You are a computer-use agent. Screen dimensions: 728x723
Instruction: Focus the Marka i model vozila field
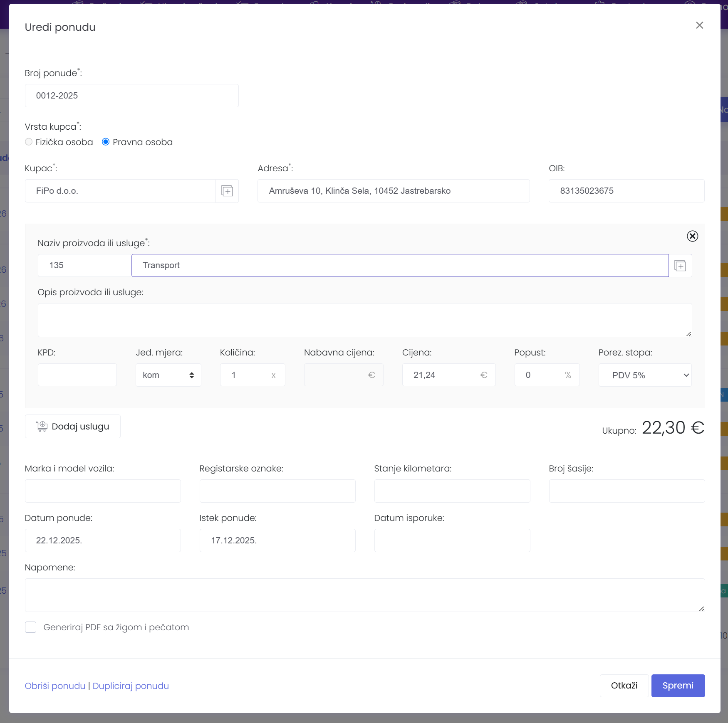[103, 491]
